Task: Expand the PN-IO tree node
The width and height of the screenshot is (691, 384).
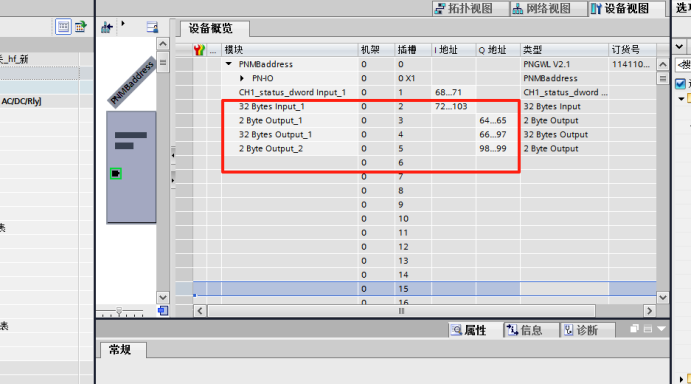Action: [242, 78]
